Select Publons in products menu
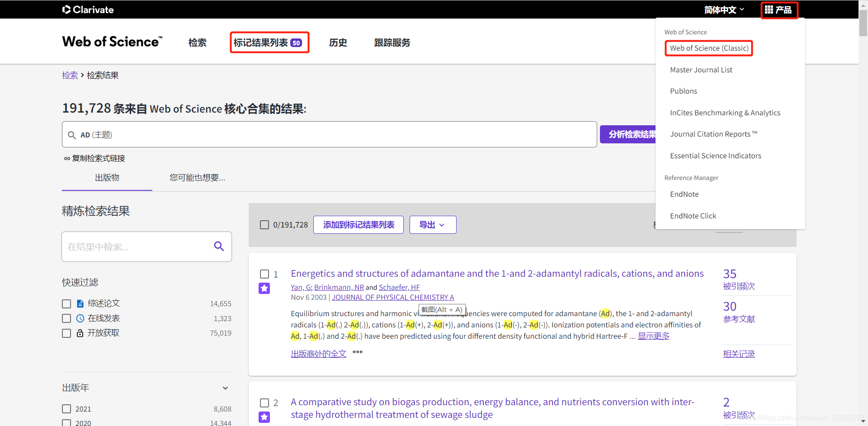Viewport: 868px width, 426px height. click(684, 91)
